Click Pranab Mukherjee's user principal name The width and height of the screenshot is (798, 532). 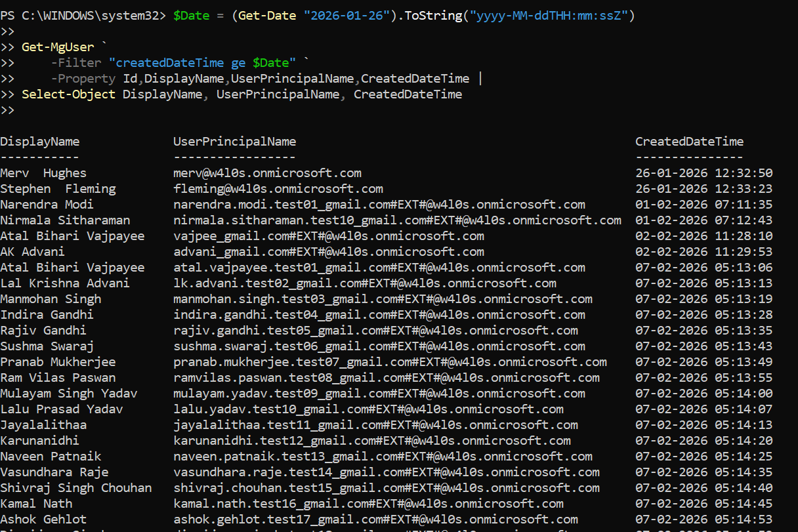point(390,362)
